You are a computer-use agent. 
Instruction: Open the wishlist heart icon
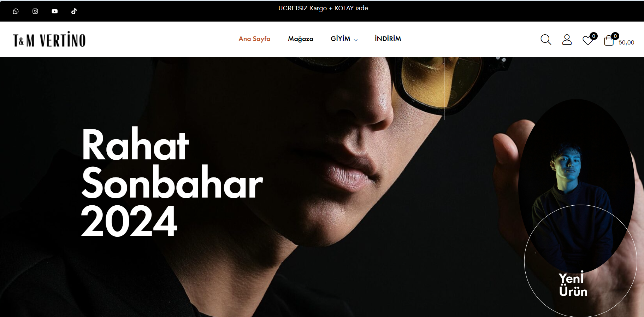pos(588,40)
